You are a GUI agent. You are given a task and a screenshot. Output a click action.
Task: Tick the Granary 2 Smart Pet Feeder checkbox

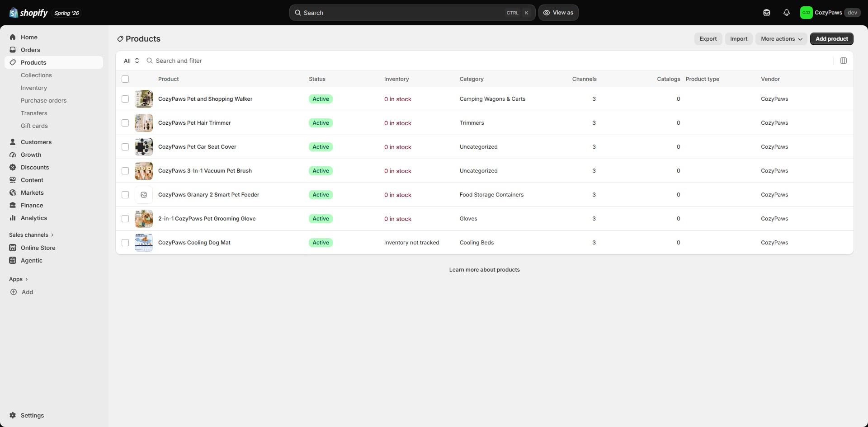125,195
